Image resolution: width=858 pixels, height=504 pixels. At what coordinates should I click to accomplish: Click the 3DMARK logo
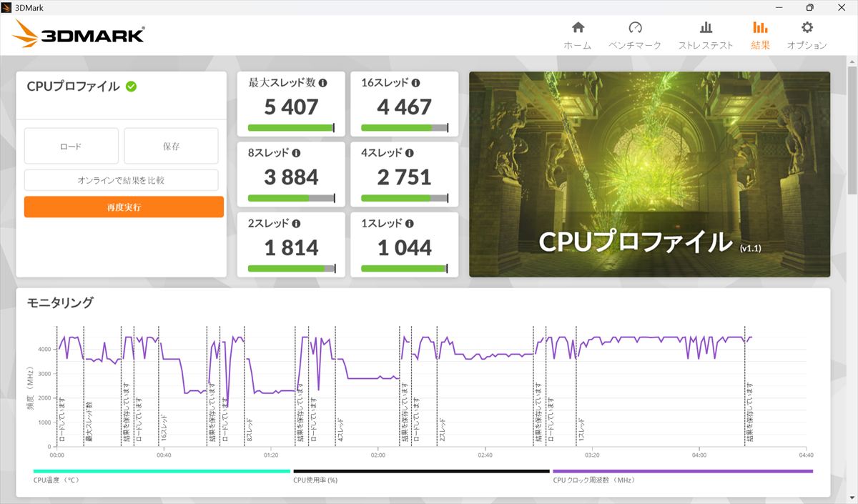[x=79, y=34]
